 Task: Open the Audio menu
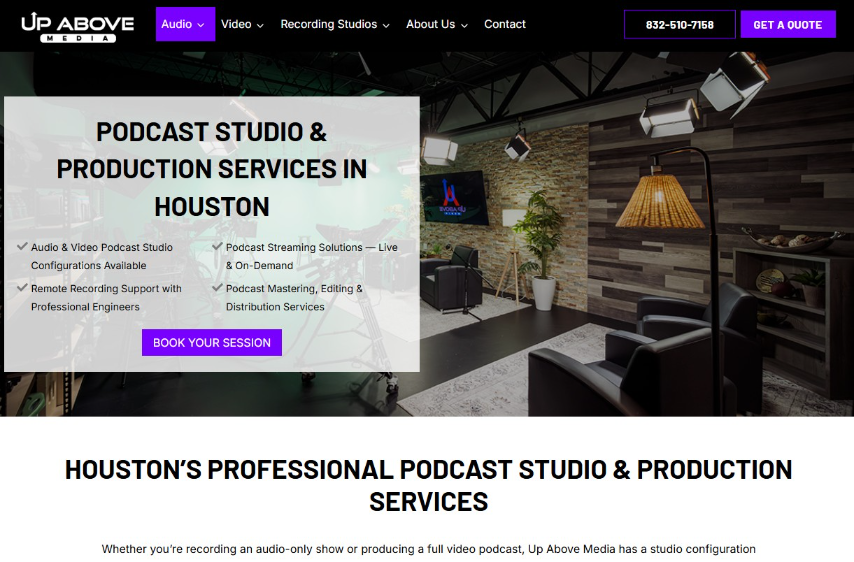pos(185,24)
